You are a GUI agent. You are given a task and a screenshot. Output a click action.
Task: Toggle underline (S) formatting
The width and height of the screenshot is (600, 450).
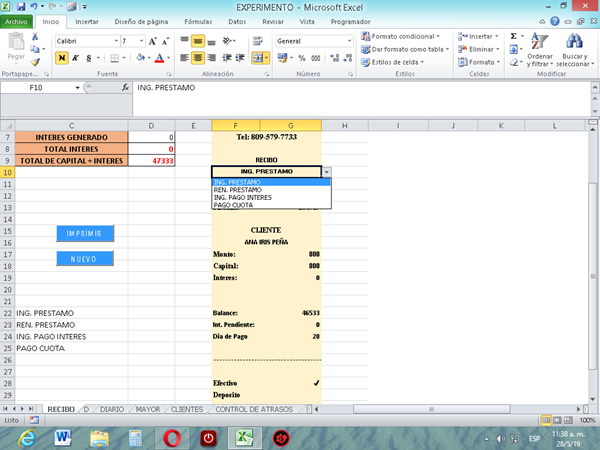coord(88,58)
